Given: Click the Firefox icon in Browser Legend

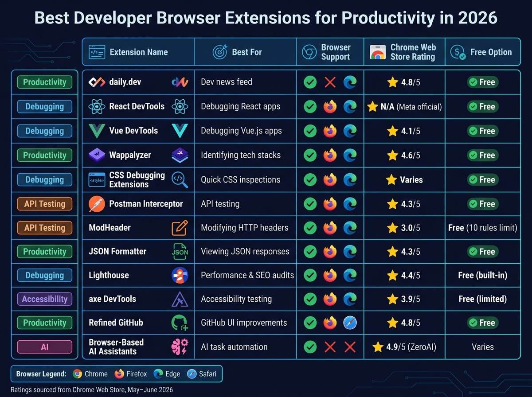Looking at the screenshot, I should click(119, 374).
